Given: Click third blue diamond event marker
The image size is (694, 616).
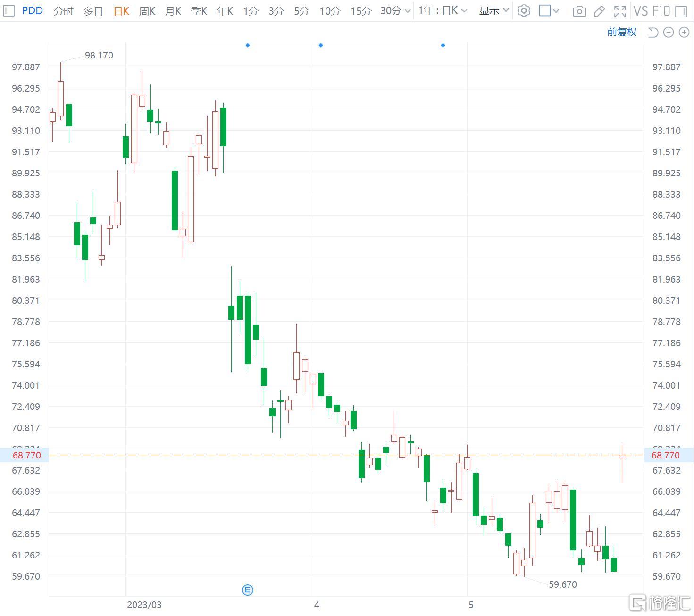Looking at the screenshot, I should (x=443, y=45).
